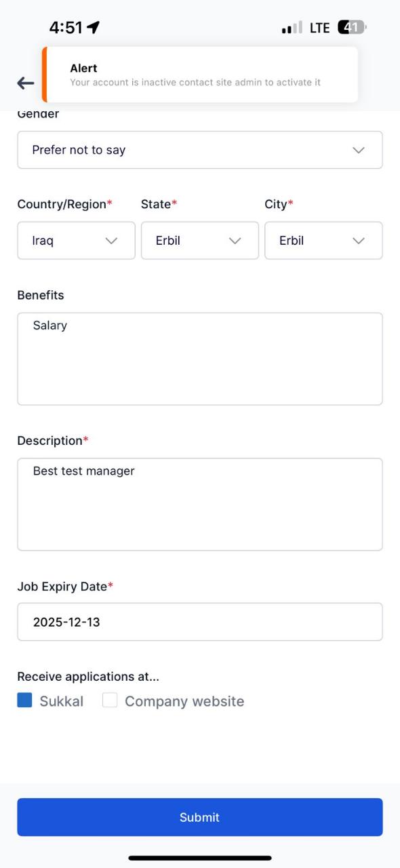400x868 pixels.
Task: Expand the City dropdown chevron
Action: pyautogui.click(x=359, y=241)
